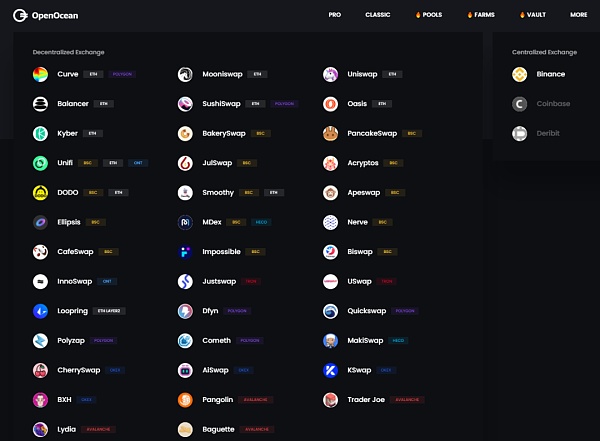Click the JulSwap red icon
Image resolution: width=600 pixels, height=441 pixels.
185,163
